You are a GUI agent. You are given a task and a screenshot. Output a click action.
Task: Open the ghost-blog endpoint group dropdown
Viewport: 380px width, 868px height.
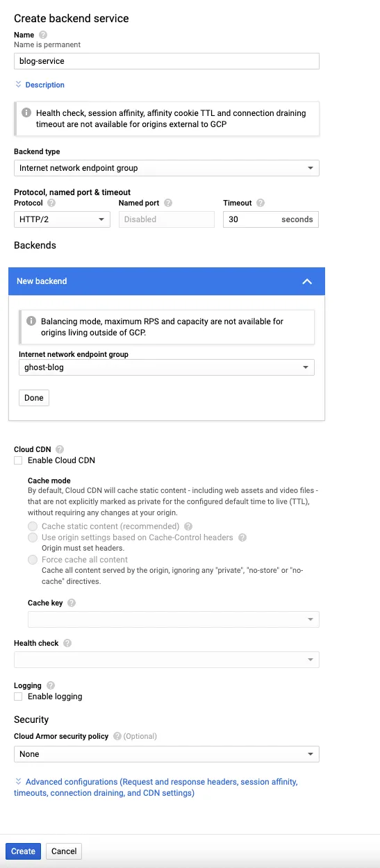167,367
